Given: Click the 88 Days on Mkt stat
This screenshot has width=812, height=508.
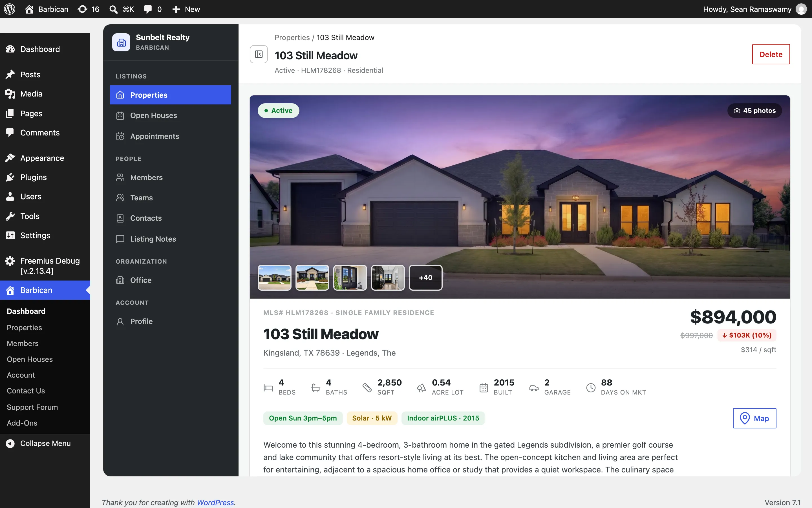Looking at the screenshot, I should 616,387.
